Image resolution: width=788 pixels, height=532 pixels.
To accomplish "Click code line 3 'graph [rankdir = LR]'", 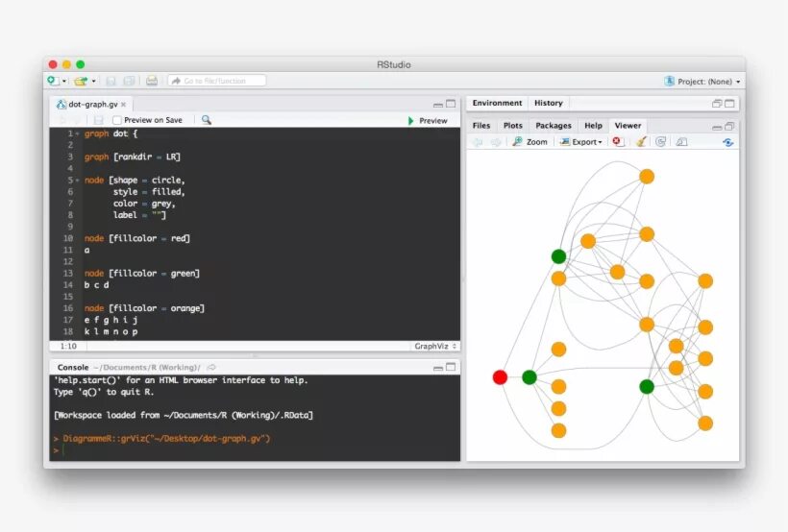I will coord(133,157).
